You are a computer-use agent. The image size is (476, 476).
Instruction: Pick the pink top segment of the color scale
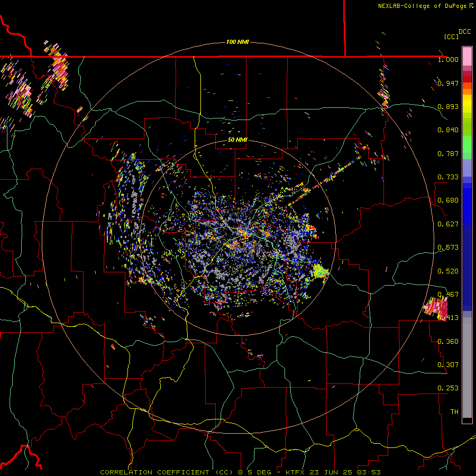[467, 56]
